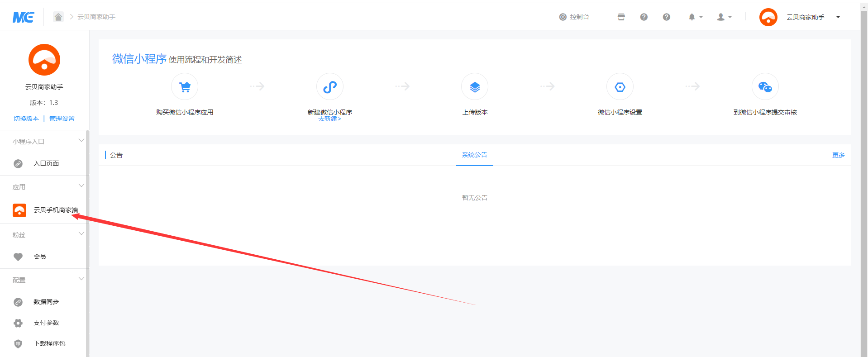This screenshot has width=868, height=357.
Task: Click the link icon beside 入口页面
Action: coord(18,163)
